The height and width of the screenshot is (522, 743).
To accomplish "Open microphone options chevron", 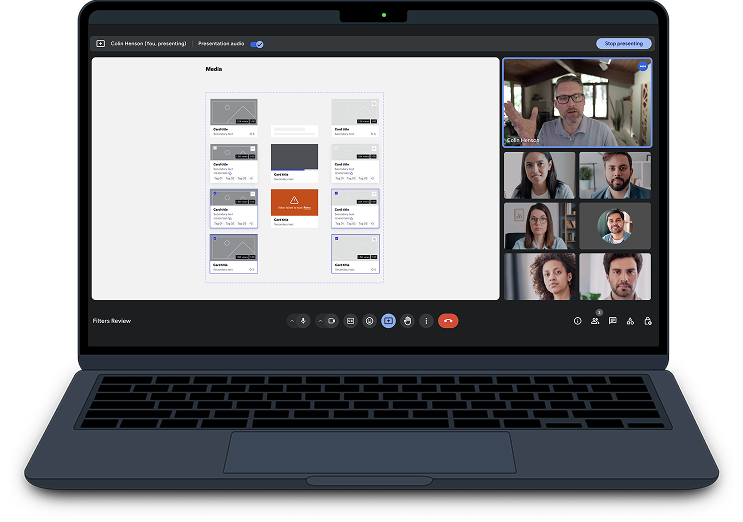I will click(x=292, y=321).
